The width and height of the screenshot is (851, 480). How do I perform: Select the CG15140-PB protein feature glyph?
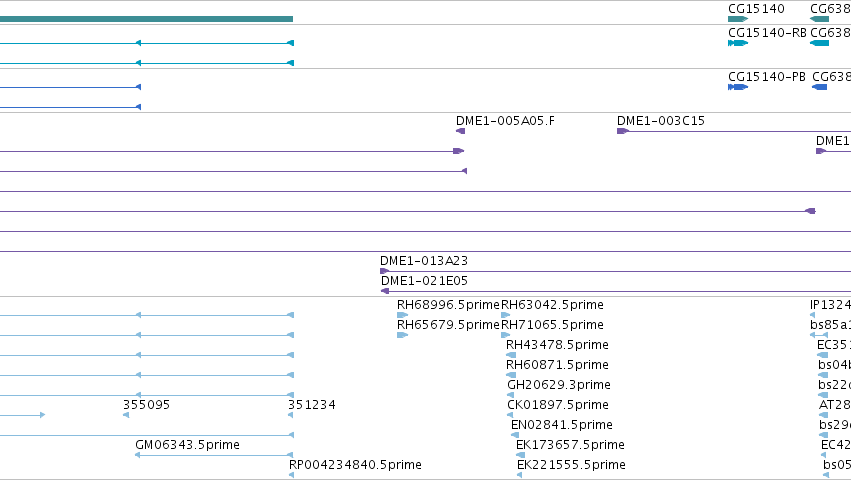tap(738, 87)
